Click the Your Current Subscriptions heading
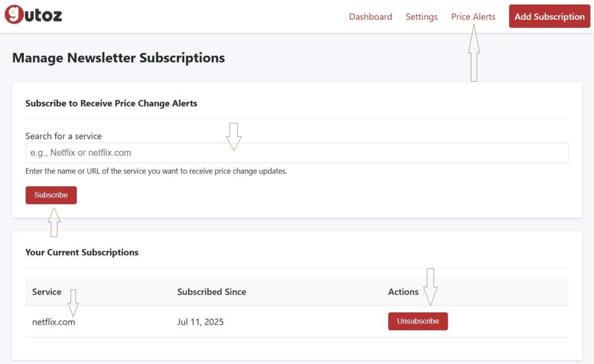Image resolution: width=594 pixels, height=364 pixels. [x=82, y=252]
